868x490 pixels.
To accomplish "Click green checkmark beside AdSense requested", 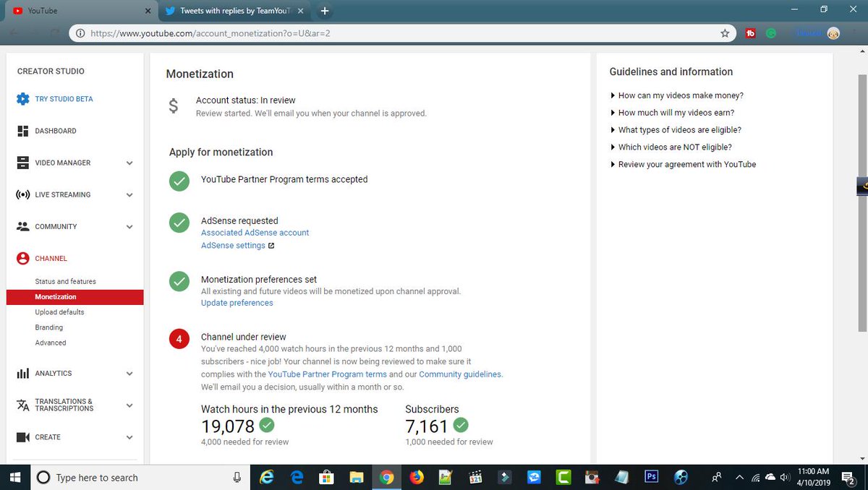I will click(179, 223).
